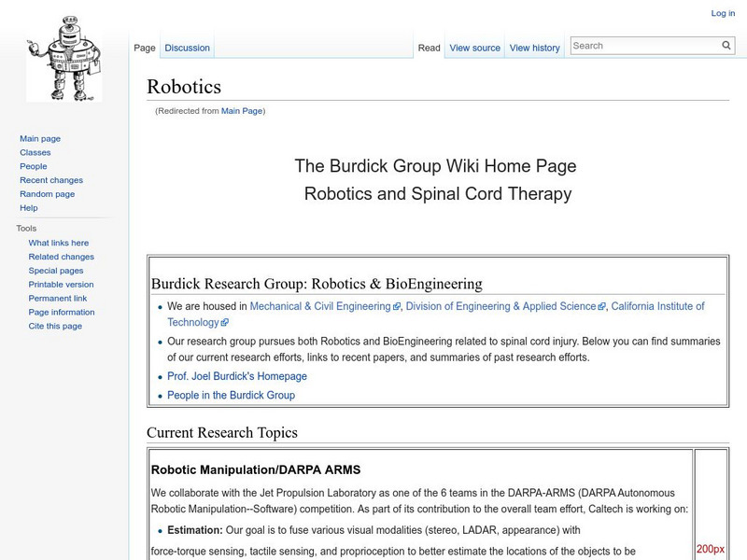The width and height of the screenshot is (747, 560).
Task: Open What links here tool
Action: pyautogui.click(x=59, y=243)
